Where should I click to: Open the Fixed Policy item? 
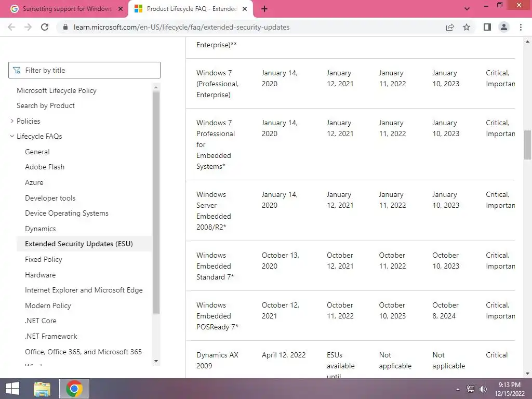[44, 260]
